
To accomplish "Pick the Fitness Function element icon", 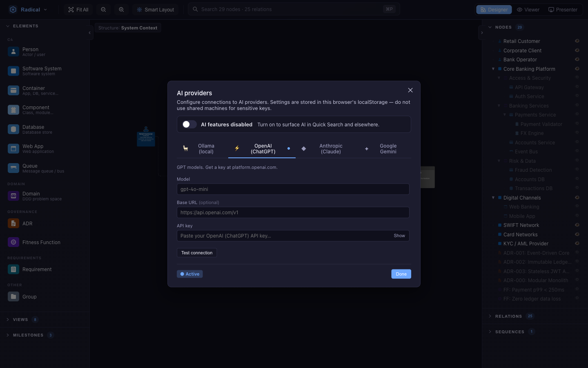I will [13, 242].
